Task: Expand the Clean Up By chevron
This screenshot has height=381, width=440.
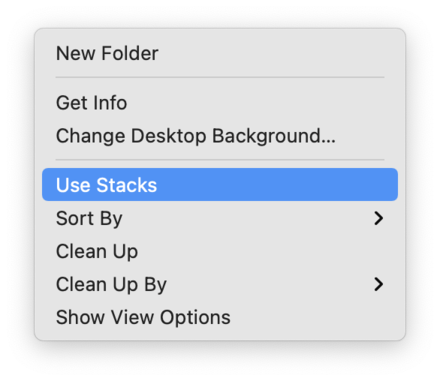Action: pos(378,284)
